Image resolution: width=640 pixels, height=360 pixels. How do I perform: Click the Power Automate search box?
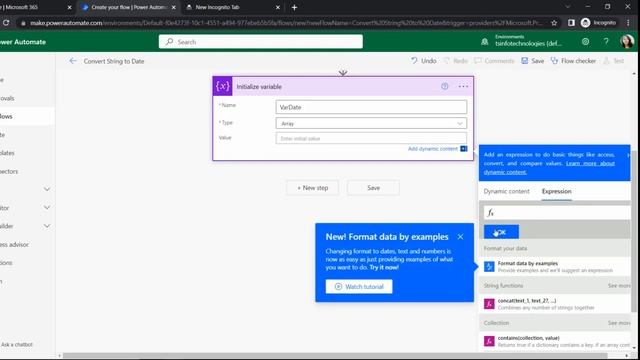point(260,42)
